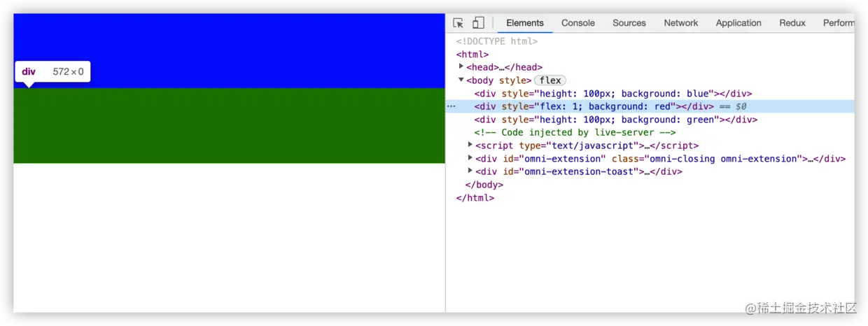This screenshot has width=868, height=326.
Task: Collapse the body element node
Action: coord(461,80)
